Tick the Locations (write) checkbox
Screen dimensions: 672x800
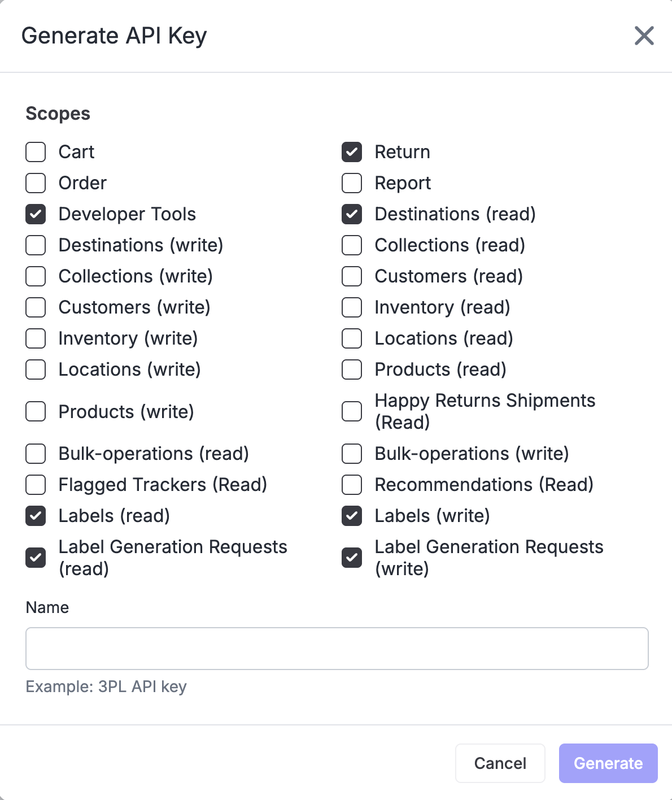[x=36, y=369]
